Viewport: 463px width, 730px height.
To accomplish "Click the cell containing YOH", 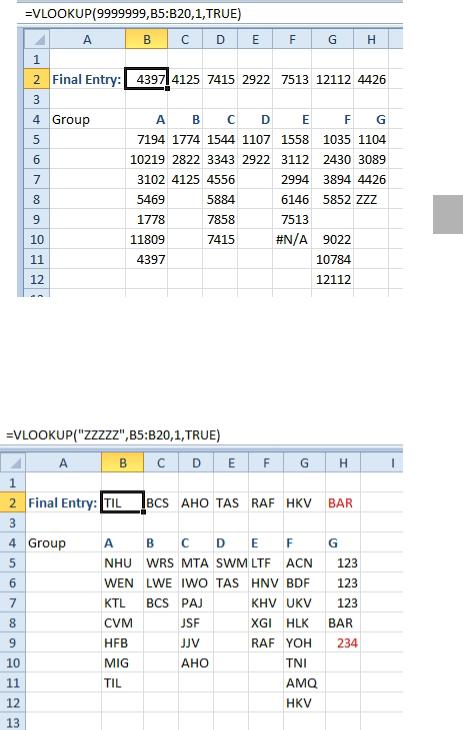I will (x=304, y=643).
